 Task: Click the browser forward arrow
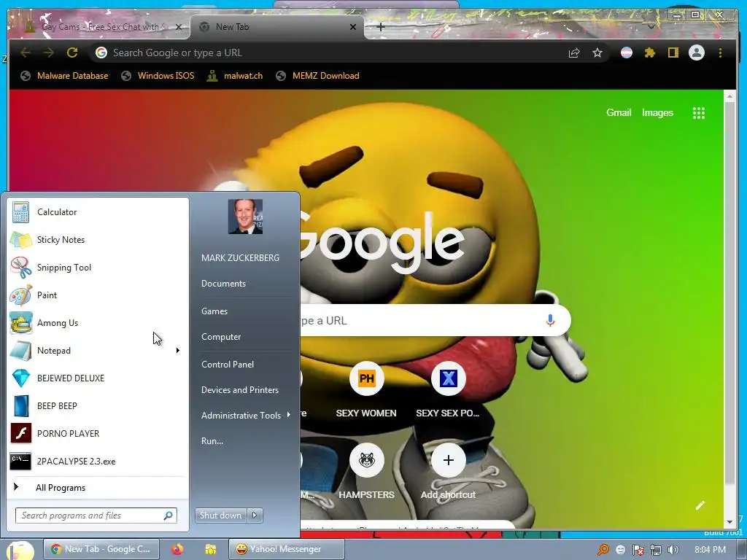coord(49,52)
